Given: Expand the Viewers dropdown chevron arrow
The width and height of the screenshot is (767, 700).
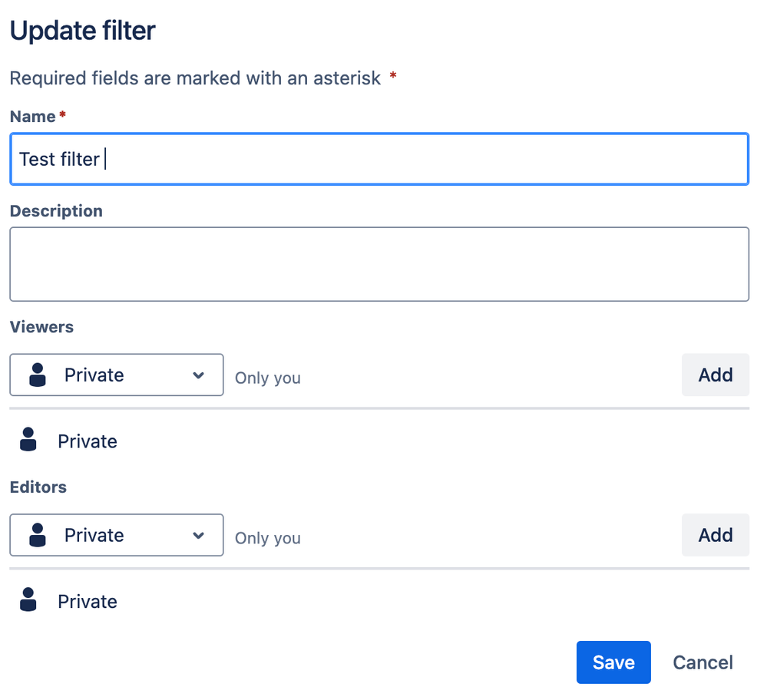Looking at the screenshot, I should [x=198, y=375].
